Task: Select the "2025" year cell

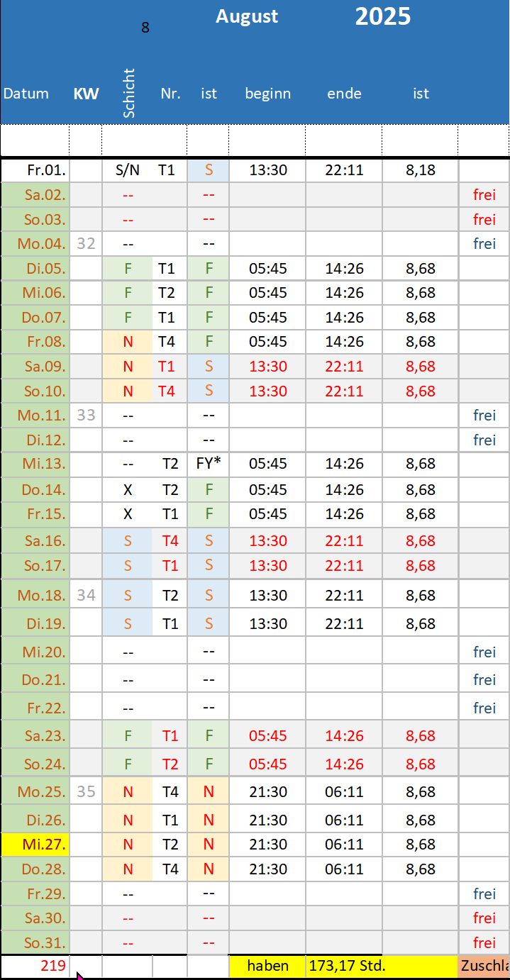Action: click(x=382, y=16)
